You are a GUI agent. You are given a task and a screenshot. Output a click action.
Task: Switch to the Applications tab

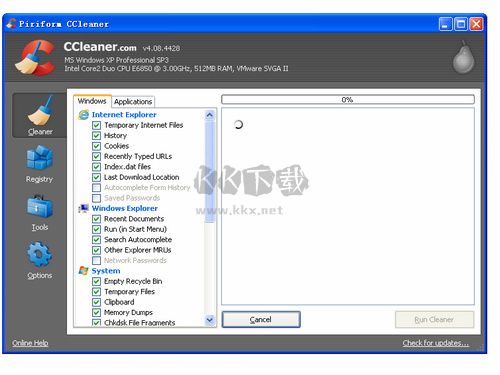(133, 102)
